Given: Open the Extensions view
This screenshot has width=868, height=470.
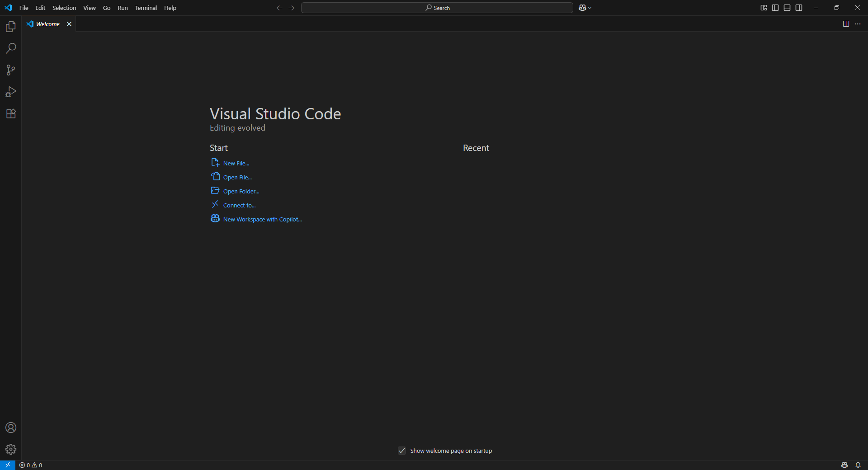Looking at the screenshot, I should point(11,113).
